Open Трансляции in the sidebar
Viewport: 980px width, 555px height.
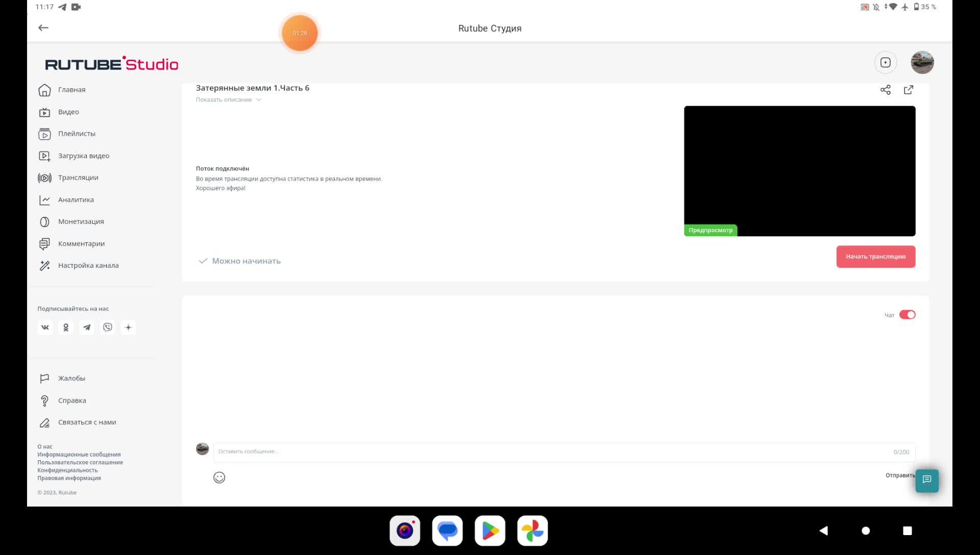point(78,178)
